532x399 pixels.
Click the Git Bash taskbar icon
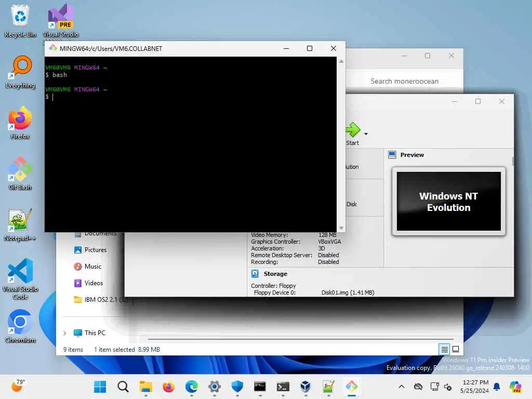352,387
